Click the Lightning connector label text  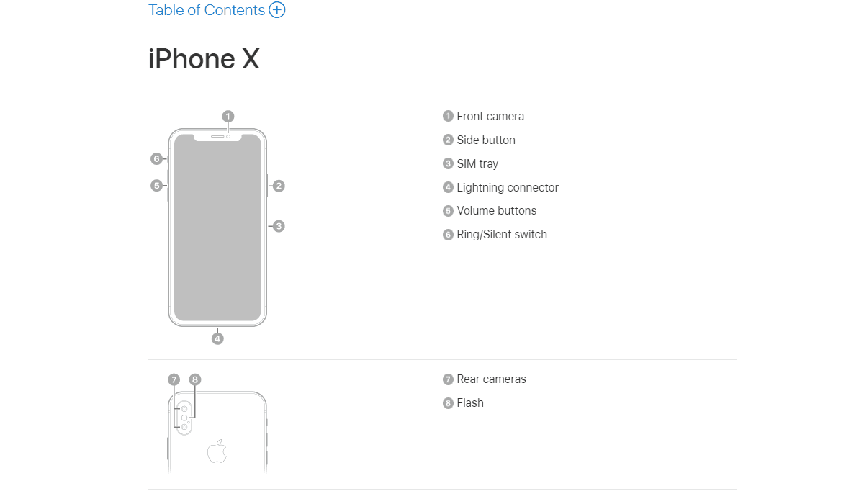click(508, 187)
